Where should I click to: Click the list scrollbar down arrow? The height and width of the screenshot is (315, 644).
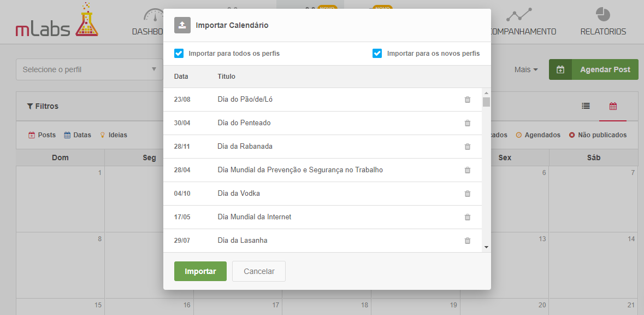[486, 247]
